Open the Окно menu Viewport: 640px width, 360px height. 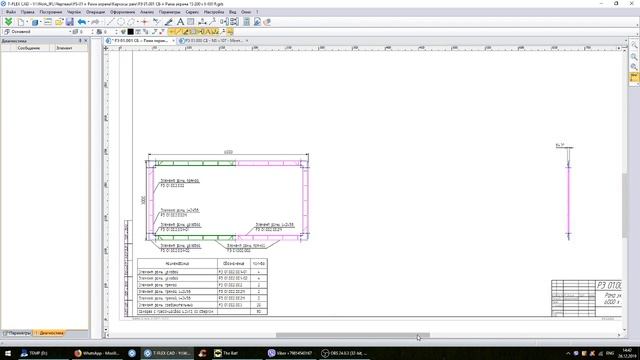[246, 12]
